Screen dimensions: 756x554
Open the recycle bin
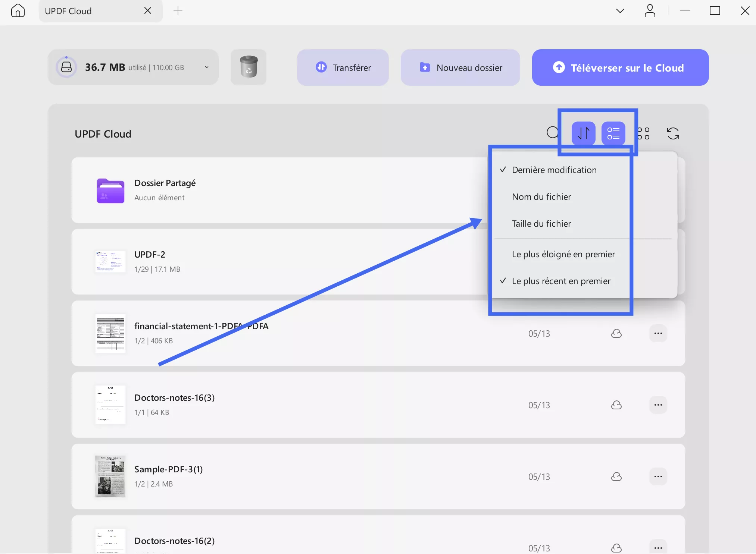[x=249, y=67]
